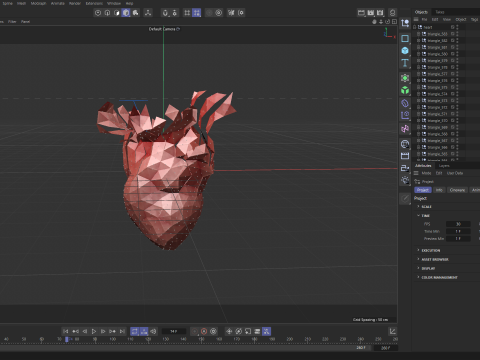The image size is (480, 360).
Task: Click timeline ruler at frame 100
Action: click(113, 339)
